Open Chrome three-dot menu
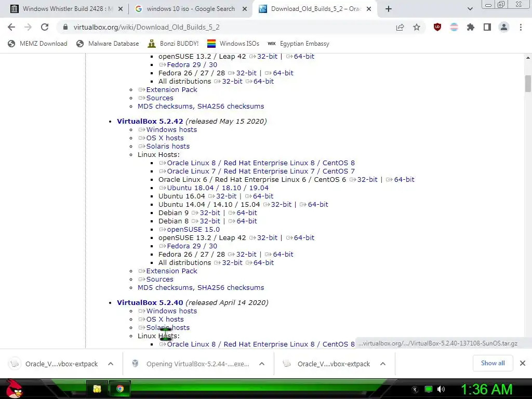The image size is (532, 399). [x=521, y=27]
